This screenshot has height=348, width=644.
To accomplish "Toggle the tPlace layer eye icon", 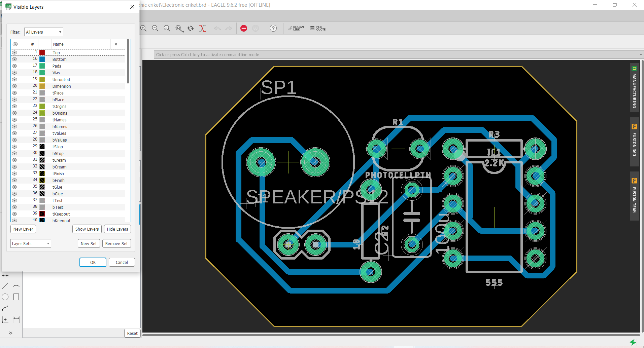I will coord(14,93).
